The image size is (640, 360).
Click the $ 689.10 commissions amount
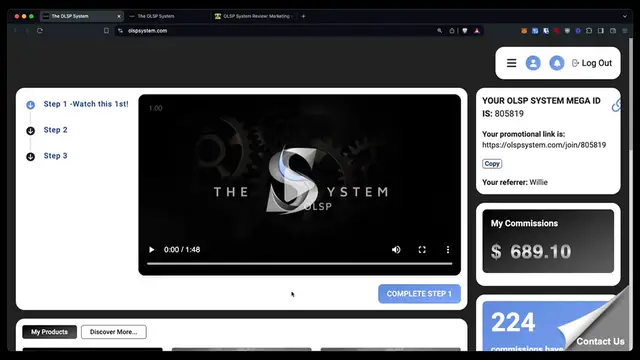pyautogui.click(x=531, y=251)
